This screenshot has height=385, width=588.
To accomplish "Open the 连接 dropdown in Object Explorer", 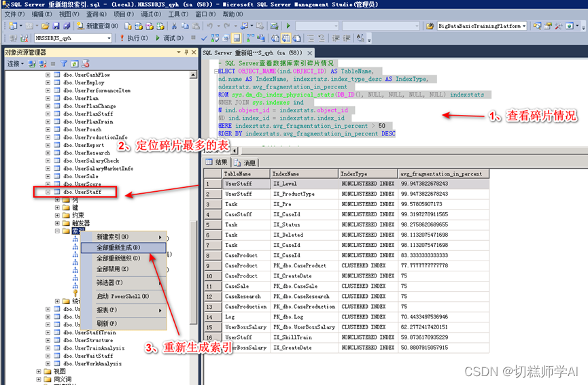I will [16, 64].
